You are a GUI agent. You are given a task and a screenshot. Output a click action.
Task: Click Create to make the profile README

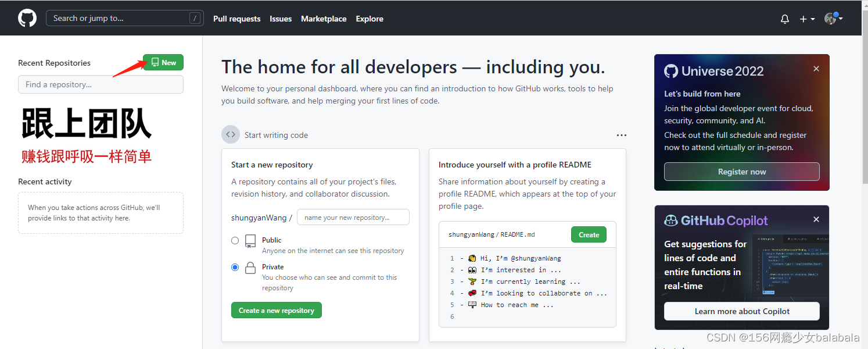pyautogui.click(x=588, y=234)
